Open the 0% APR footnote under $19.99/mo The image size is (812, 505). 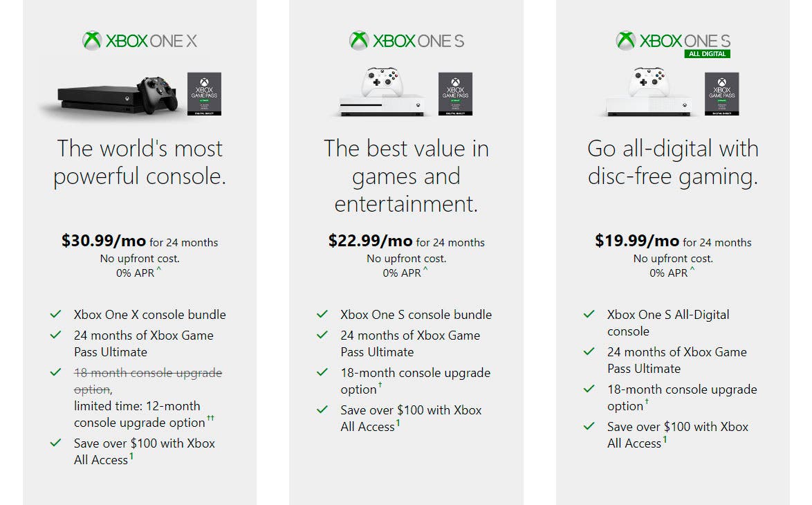pos(692,269)
